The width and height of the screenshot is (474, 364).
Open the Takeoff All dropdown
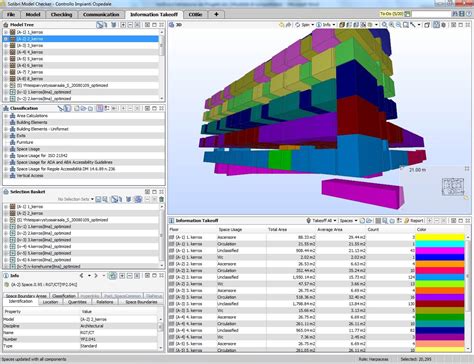335,221
